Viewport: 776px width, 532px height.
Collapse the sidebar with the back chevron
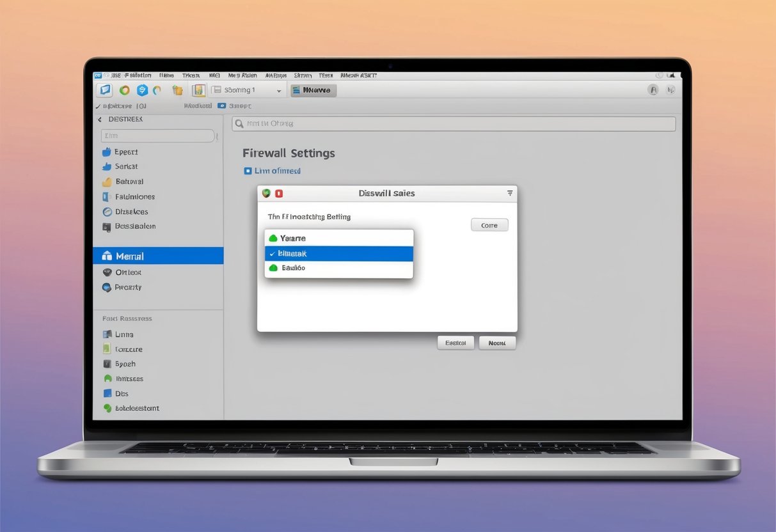point(100,119)
